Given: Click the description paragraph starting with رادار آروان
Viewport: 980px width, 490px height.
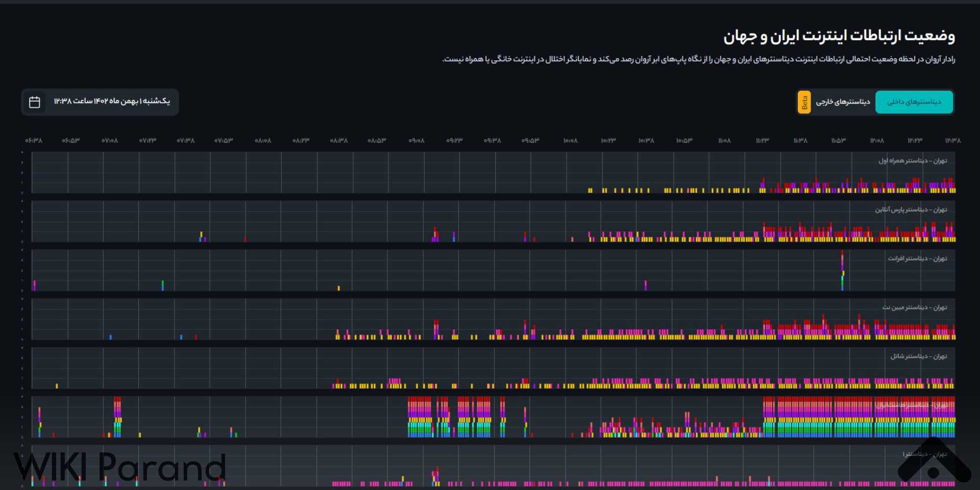Looking at the screenshot, I should point(698,59).
